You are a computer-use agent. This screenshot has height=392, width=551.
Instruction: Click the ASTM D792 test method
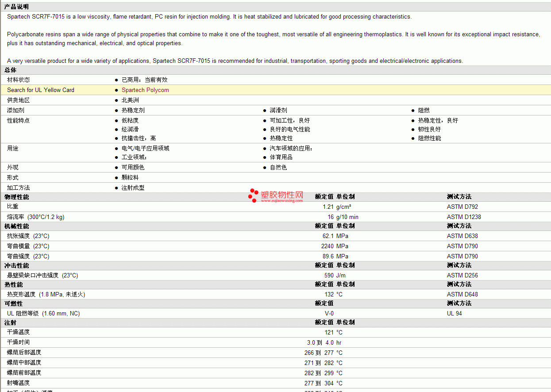pyautogui.click(x=462, y=207)
